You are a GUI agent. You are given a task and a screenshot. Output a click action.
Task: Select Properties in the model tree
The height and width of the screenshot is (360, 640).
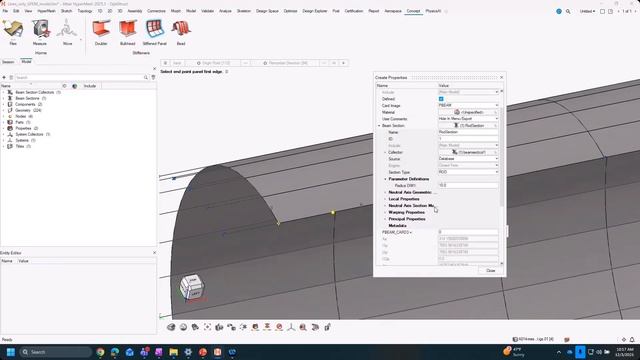(x=23, y=128)
